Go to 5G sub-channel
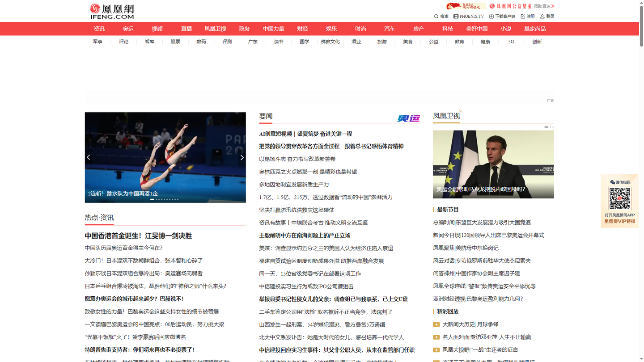 tap(511, 42)
